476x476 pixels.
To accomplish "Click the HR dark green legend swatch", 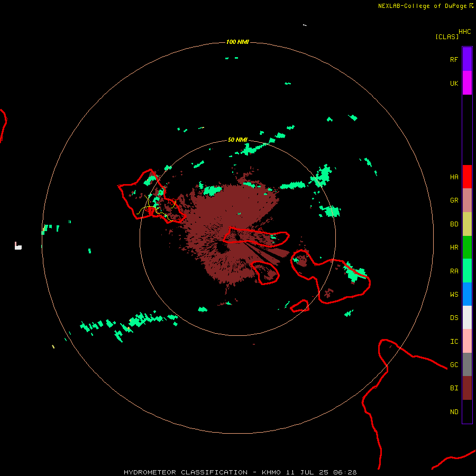I will pos(467,248).
